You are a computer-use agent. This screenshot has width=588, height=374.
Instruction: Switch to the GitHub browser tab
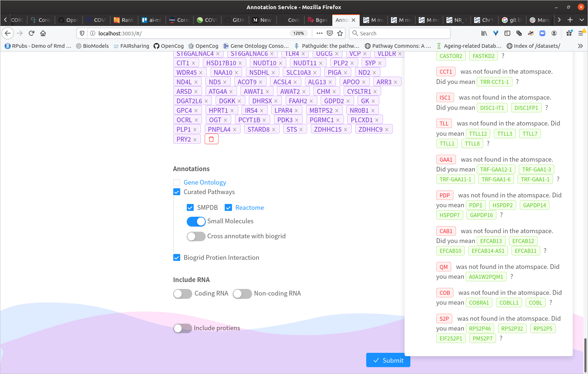point(235,20)
